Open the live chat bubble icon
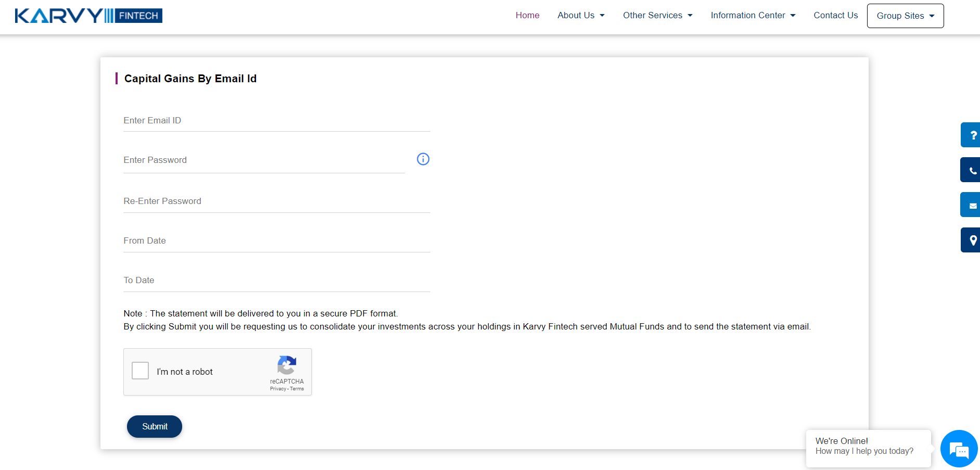This screenshot has width=980, height=470. pyautogui.click(x=959, y=449)
